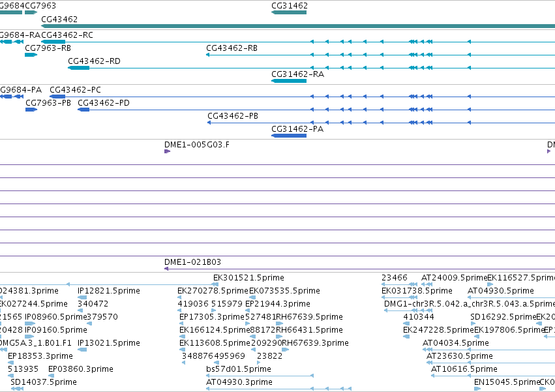This screenshot has width=555, height=392.
Task: Select the AT04930.3prime EST label
Action: (x=239, y=382)
